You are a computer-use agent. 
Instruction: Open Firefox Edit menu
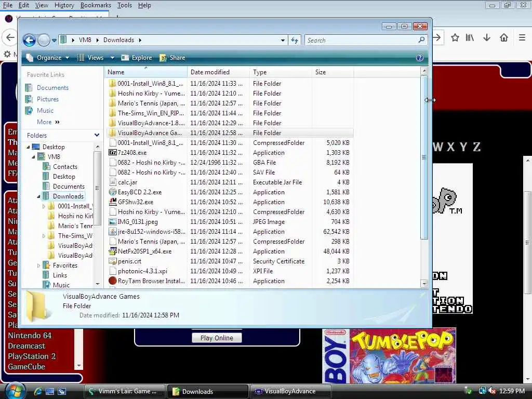pos(24,5)
